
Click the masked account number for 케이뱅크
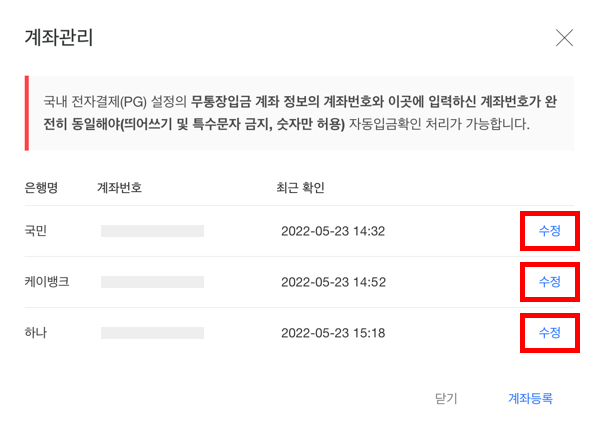(152, 281)
